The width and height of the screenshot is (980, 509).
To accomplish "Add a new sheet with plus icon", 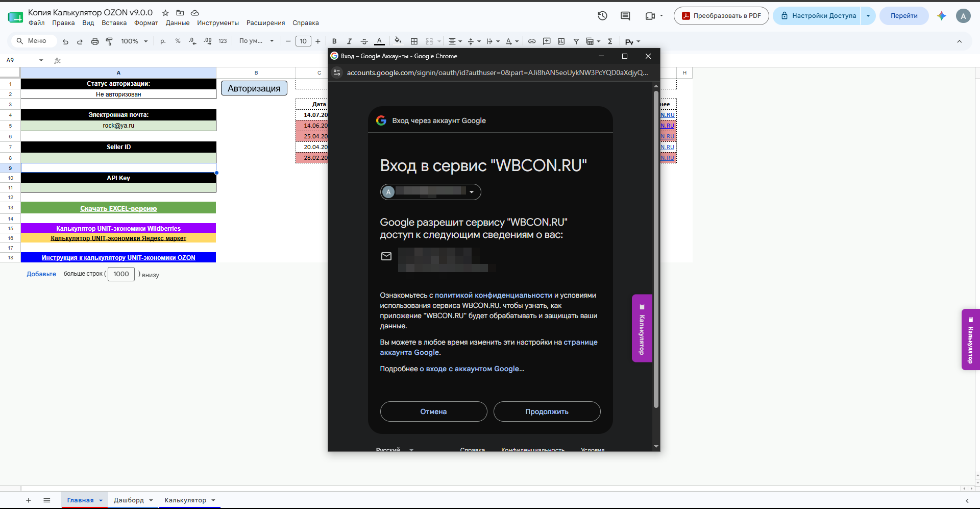I will click(29, 500).
